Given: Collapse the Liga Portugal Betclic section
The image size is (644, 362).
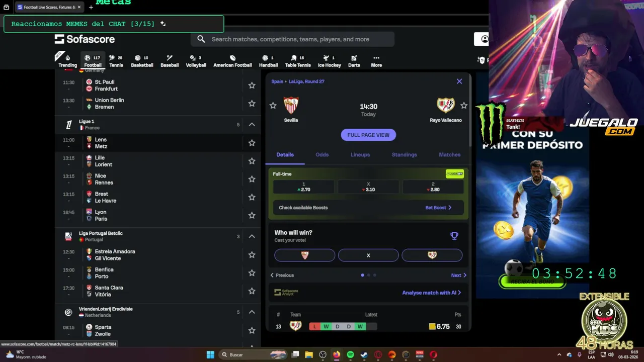Looking at the screenshot, I should coord(252,236).
